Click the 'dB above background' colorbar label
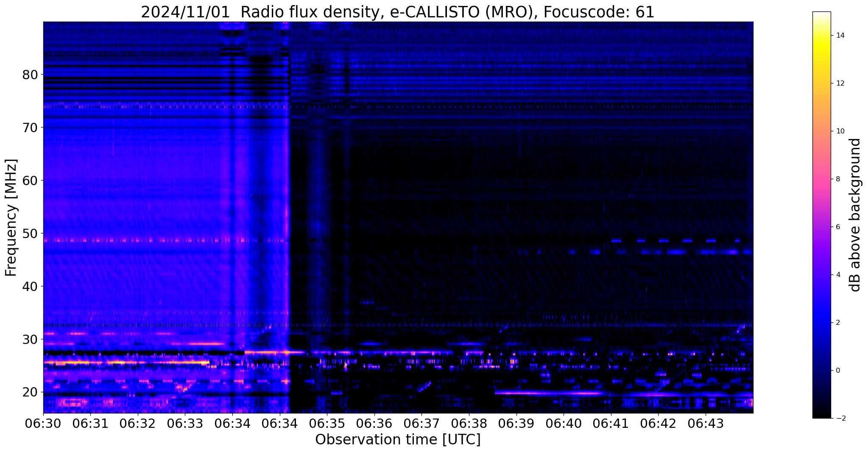The width and height of the screenshot is (868, 452). click(855, 215)
